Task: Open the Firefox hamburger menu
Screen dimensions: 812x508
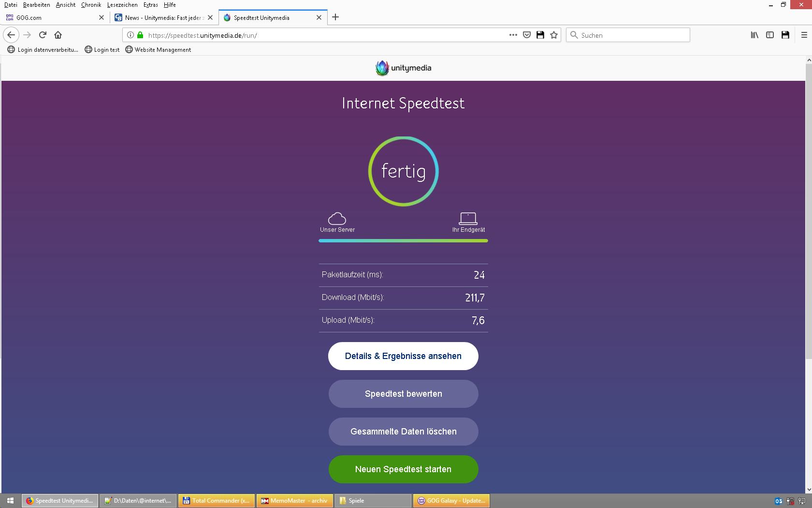Action: [x=804, y=35]
